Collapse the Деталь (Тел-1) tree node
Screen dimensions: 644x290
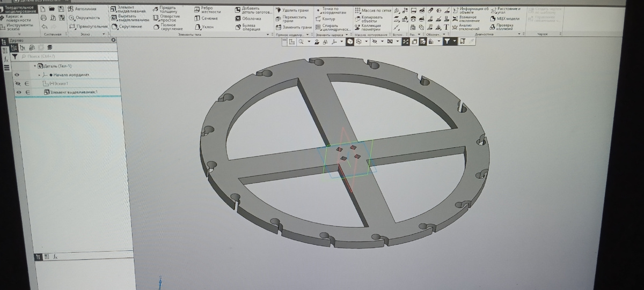[x=35, y=66]
